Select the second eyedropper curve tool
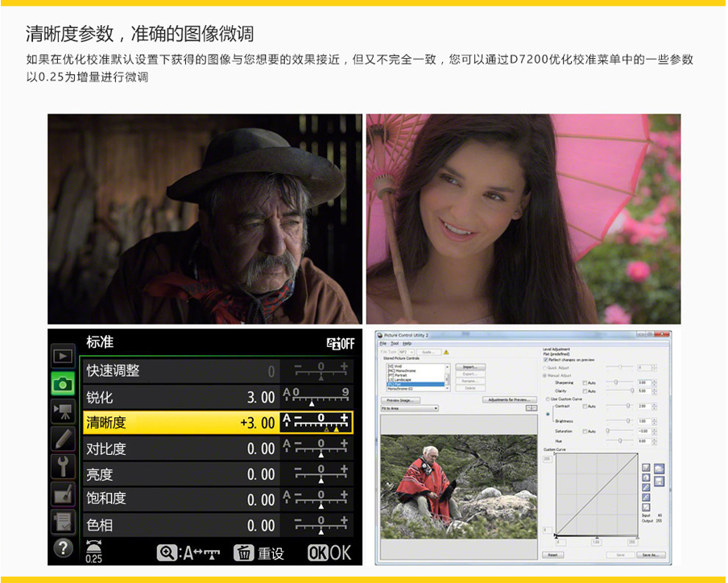Screen dimensions: 728x583 point(646,497)
